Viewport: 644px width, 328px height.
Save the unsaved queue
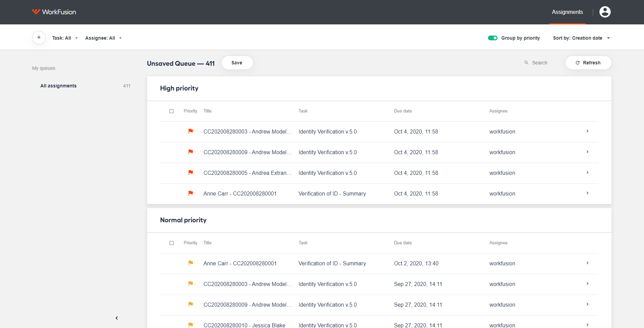237,63
